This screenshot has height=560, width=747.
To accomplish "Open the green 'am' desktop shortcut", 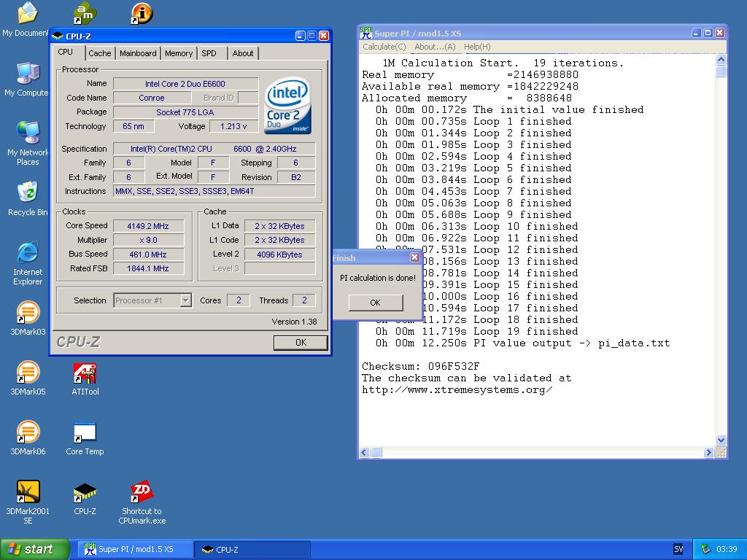I will pos(85,13).
